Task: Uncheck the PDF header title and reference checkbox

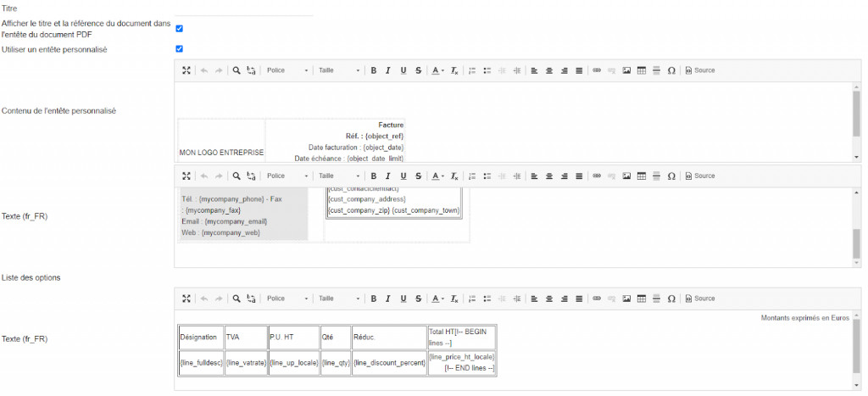Action: click(179, 29)
